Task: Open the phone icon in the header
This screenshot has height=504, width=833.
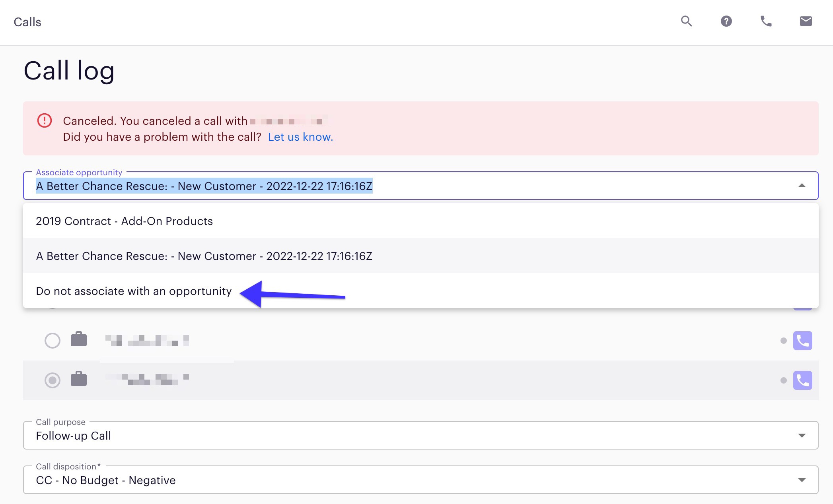Action: [766, 21]
